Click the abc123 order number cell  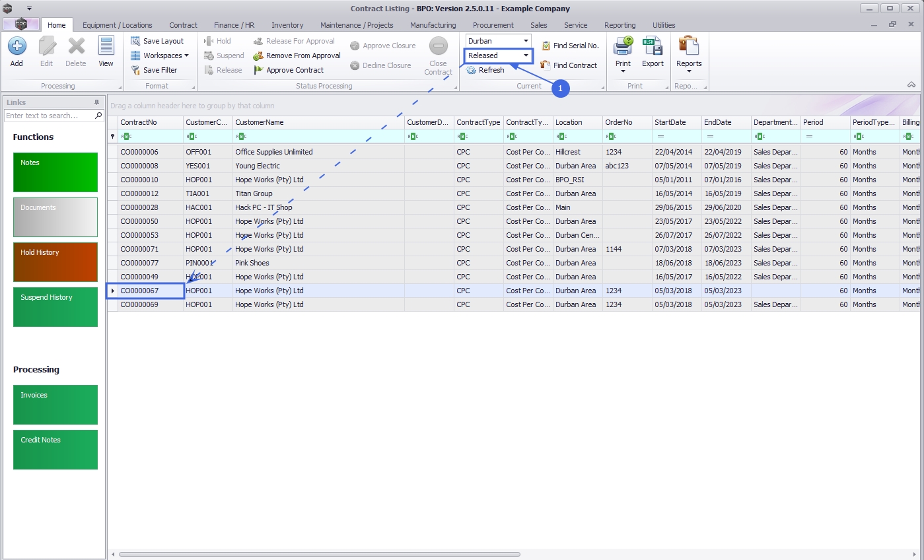[x=627, y=166]
